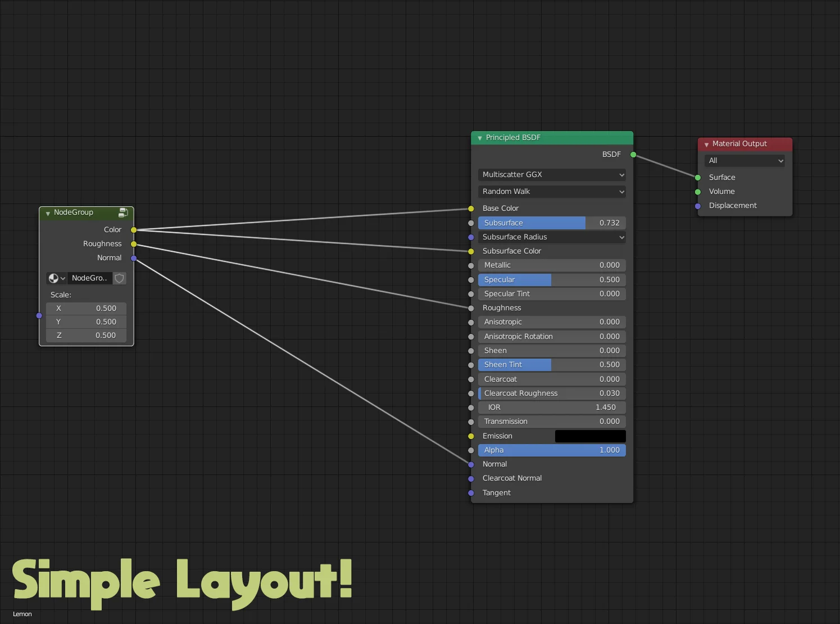
Task: Click the Displacement input socket
Action: 697,206
